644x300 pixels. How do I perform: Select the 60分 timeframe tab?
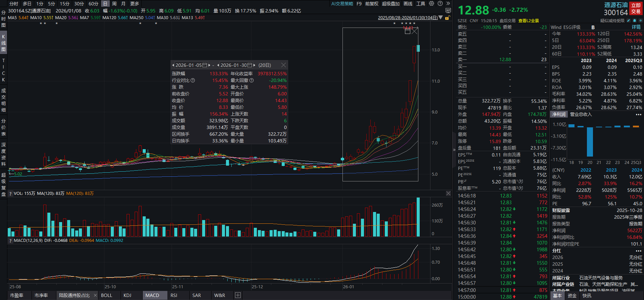coord(93,4)
